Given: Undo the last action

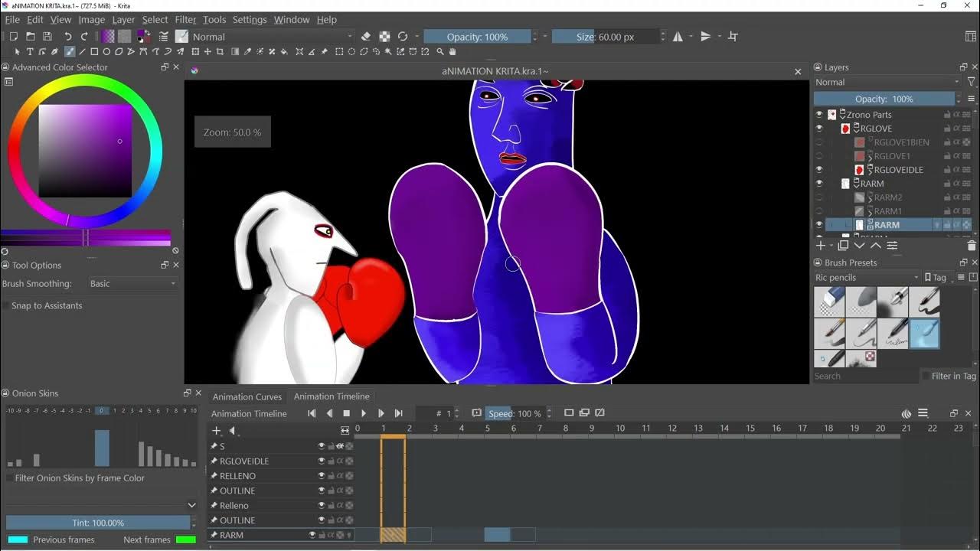Looking at the screenshot, I should point(68,36).
